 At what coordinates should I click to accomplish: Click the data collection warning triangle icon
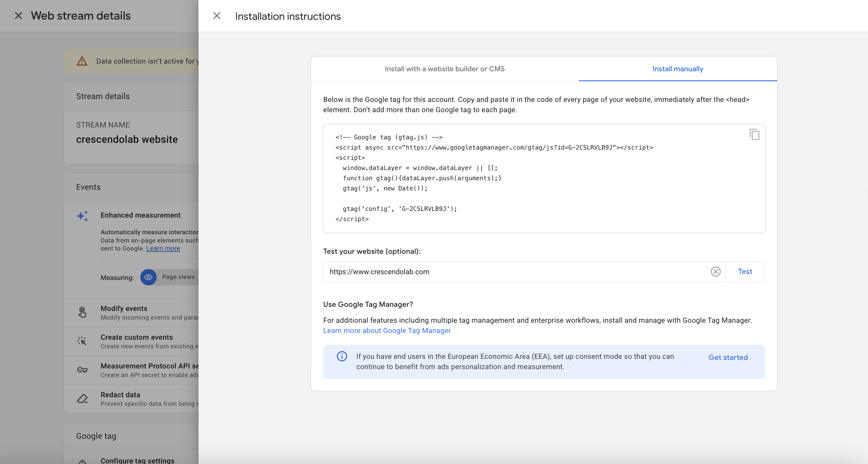(x=82, y=61)
